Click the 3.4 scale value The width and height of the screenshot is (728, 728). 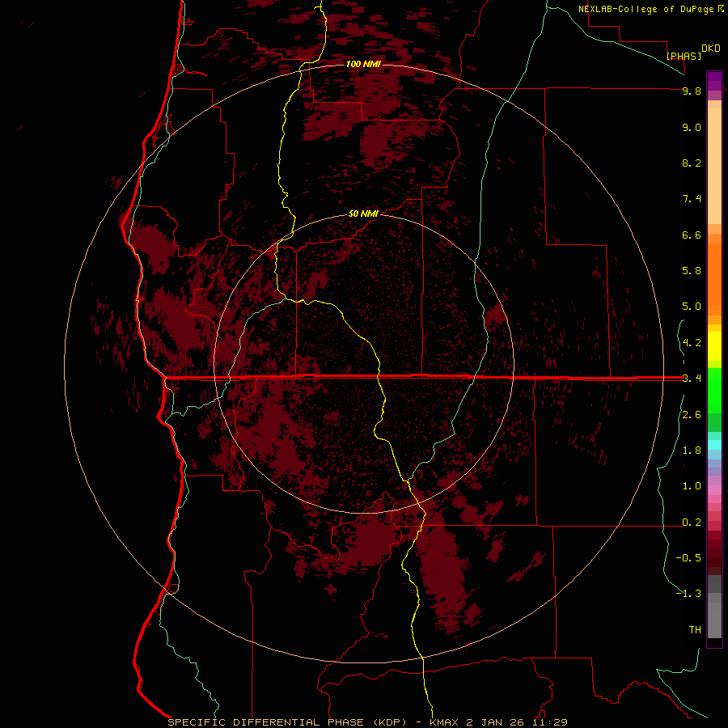coord(692,379)
